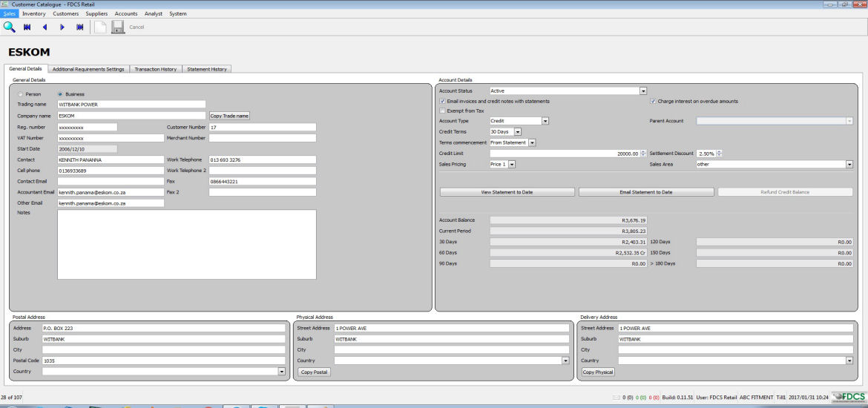Go to the first customer record
This screenshot has width=868, height=408.
pyautogui.click(x=27, y=27)
